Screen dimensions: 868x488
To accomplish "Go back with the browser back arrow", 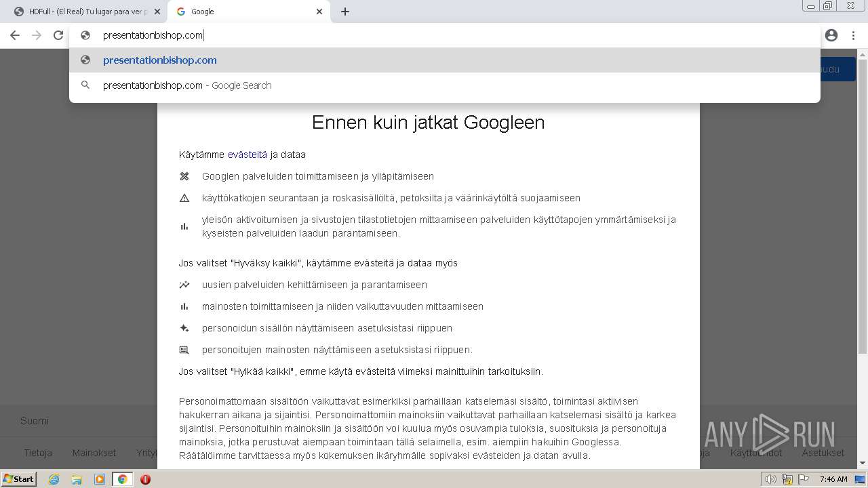I will tap(15, 35).
